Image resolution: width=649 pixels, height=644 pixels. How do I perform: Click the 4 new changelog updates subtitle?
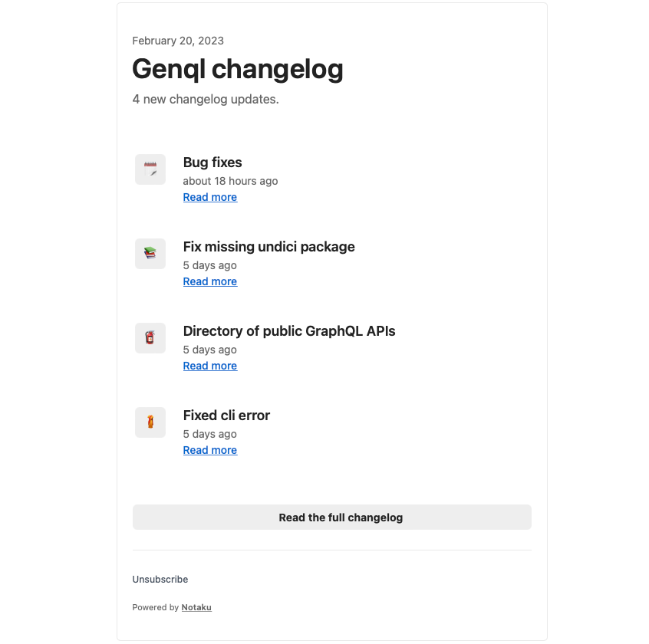[x=206, y=99]
